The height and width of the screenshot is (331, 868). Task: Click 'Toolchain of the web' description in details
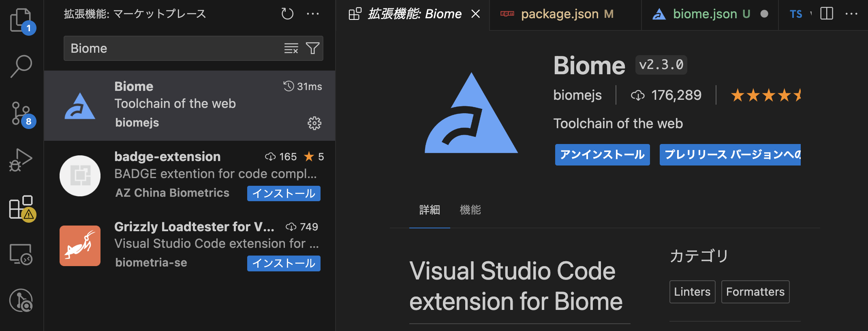(618, 123)
